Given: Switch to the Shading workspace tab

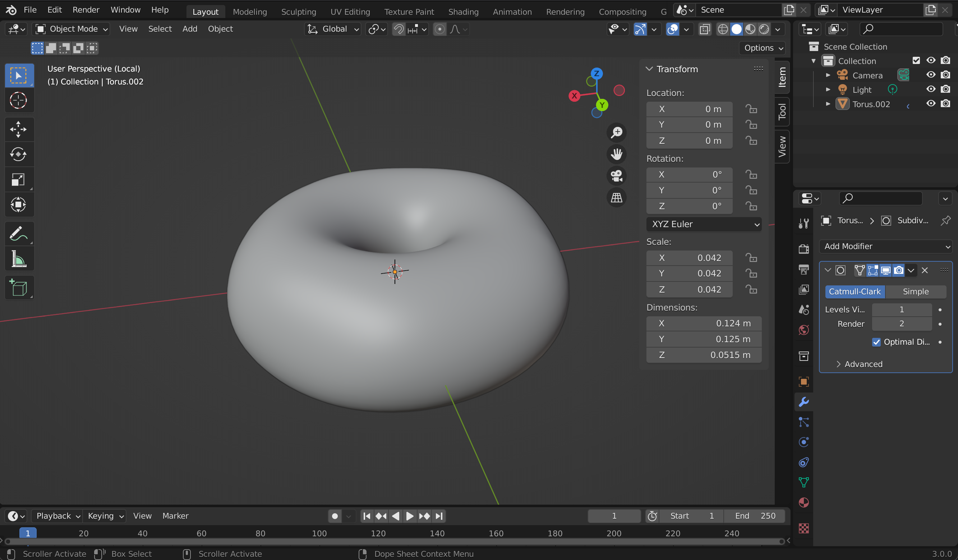Looking at the screenshot, I should [463, 12].
